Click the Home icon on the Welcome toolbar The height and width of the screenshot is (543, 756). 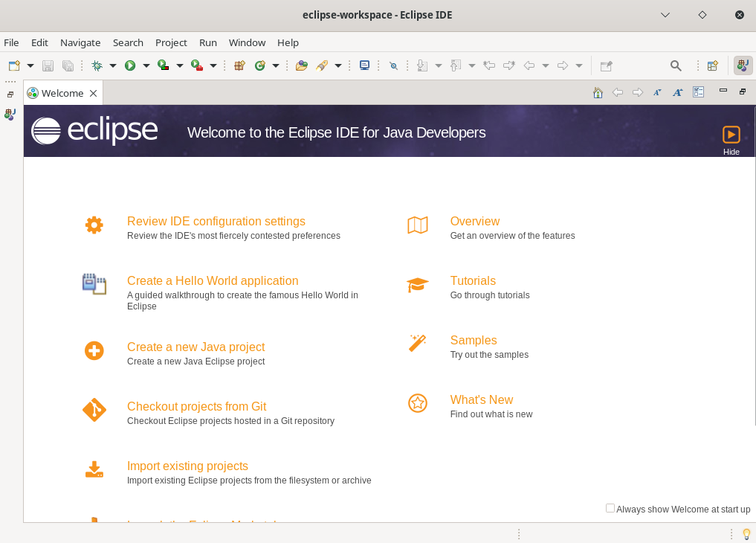(598, 91)
